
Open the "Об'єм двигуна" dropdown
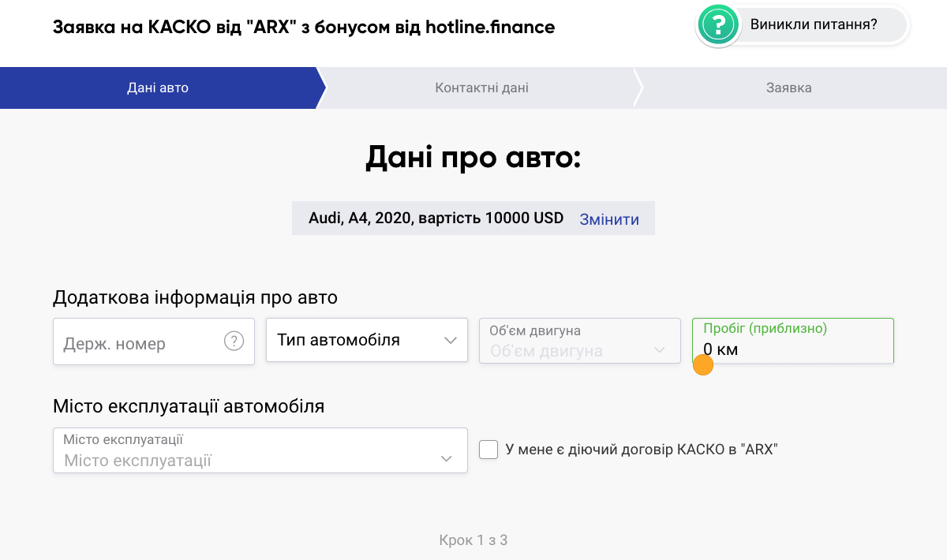click(x=580, y=341)
